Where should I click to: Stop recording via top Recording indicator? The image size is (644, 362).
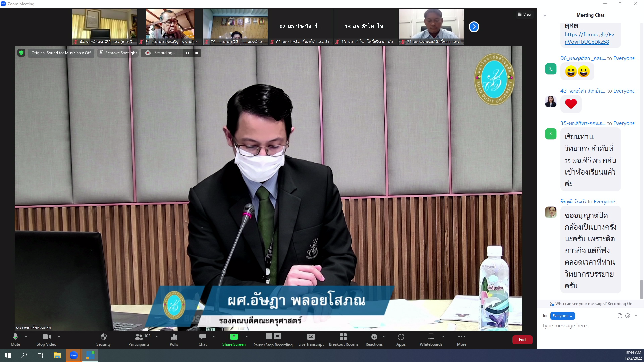(197, 53)
